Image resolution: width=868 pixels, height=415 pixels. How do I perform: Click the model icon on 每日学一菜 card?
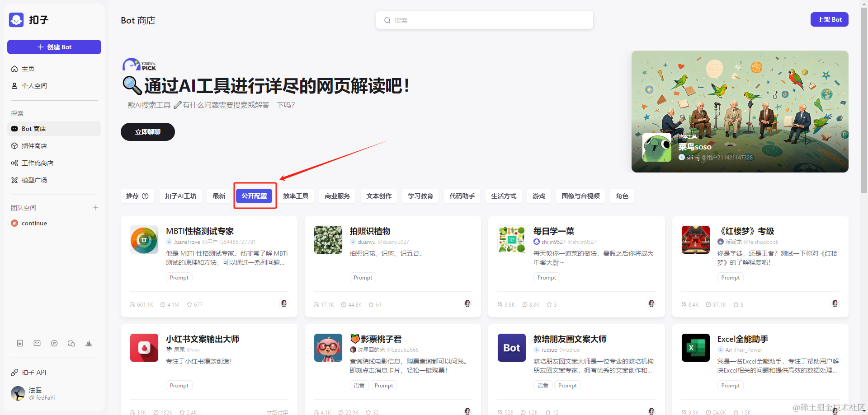point(651,303)
